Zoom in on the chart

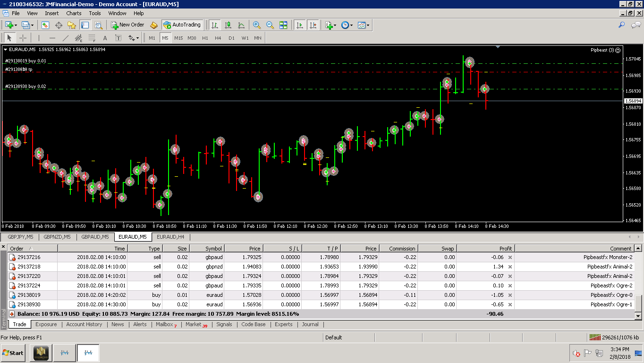(x=257, y=25)
